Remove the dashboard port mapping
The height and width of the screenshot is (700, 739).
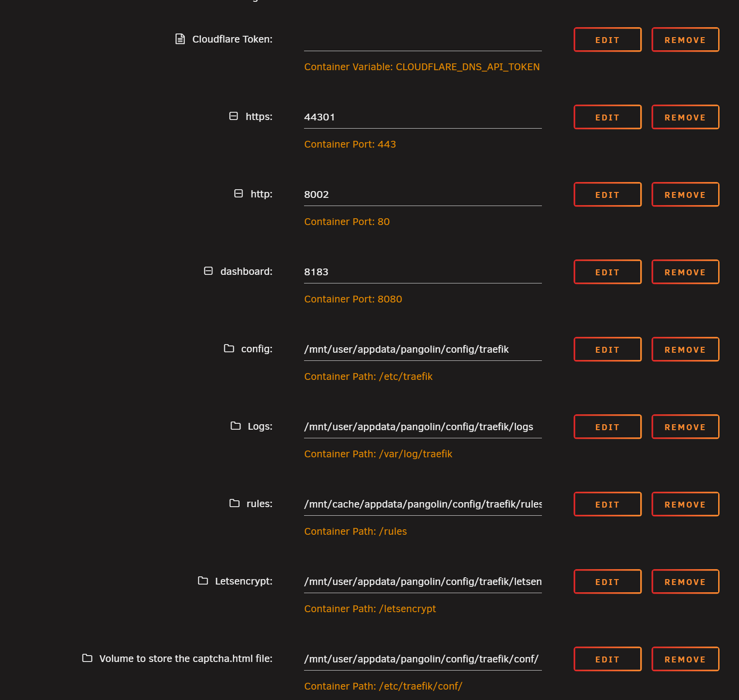point(685,272)
